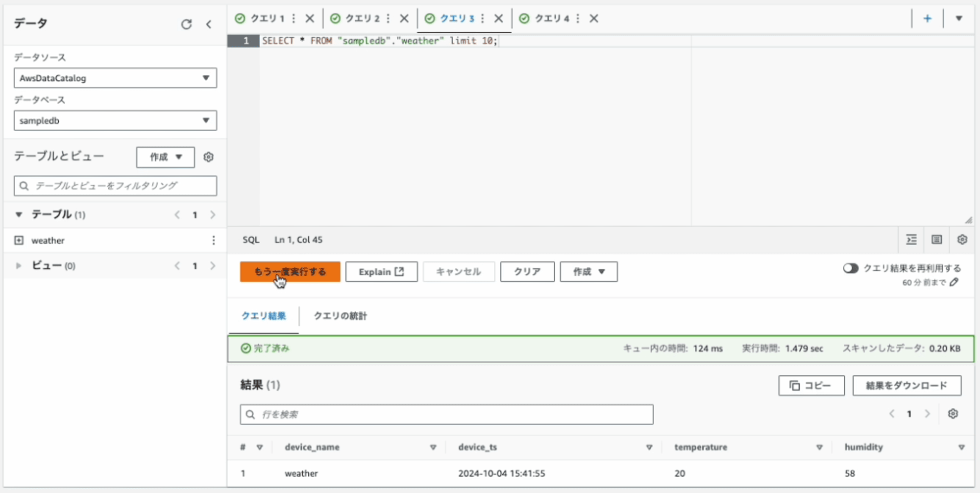The width and height of the screenshot is (980, 493).
Task: Go to next ビュー list page
Action: (x=213, y=266)
